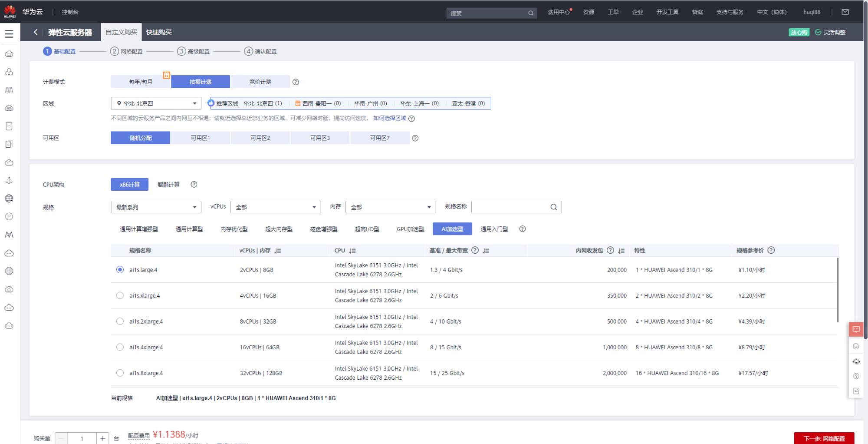Choose 包年/包月 billing mode
868x444 pixels.
[141, 82]
